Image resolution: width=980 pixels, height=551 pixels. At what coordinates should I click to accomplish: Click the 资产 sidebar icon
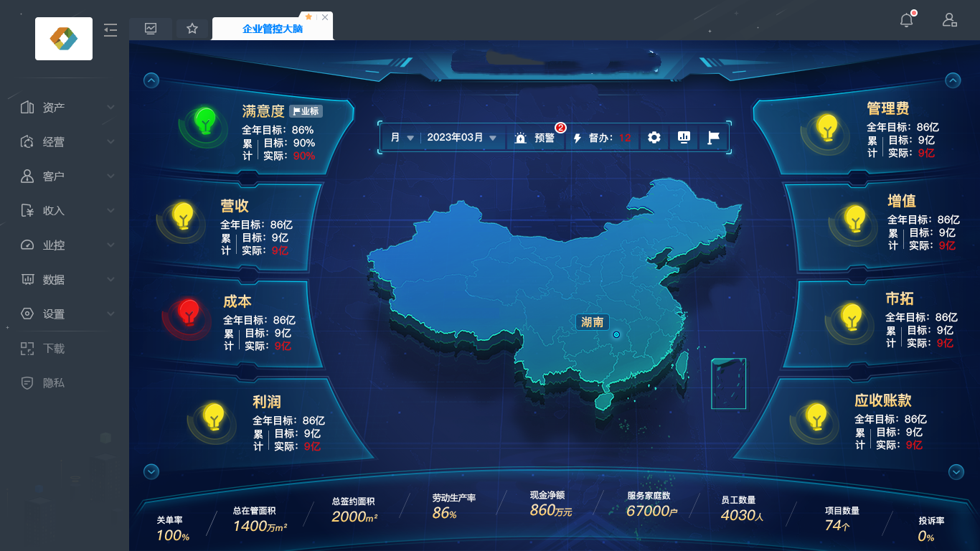point(27,107)
